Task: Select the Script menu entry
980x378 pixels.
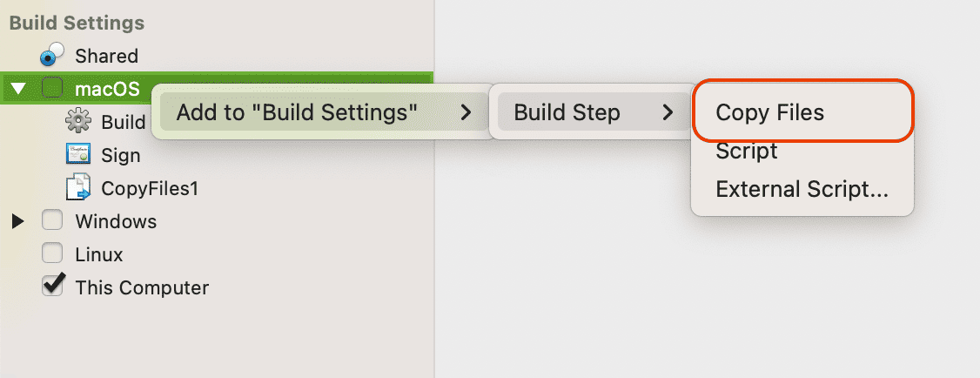Action: point(746,152)
